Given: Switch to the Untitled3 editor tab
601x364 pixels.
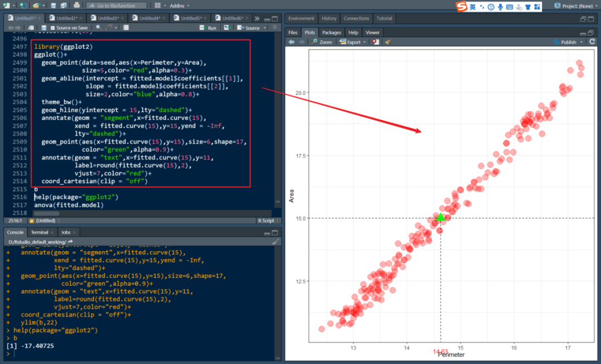Looking at the screenshot, I should tap(108, 18).
